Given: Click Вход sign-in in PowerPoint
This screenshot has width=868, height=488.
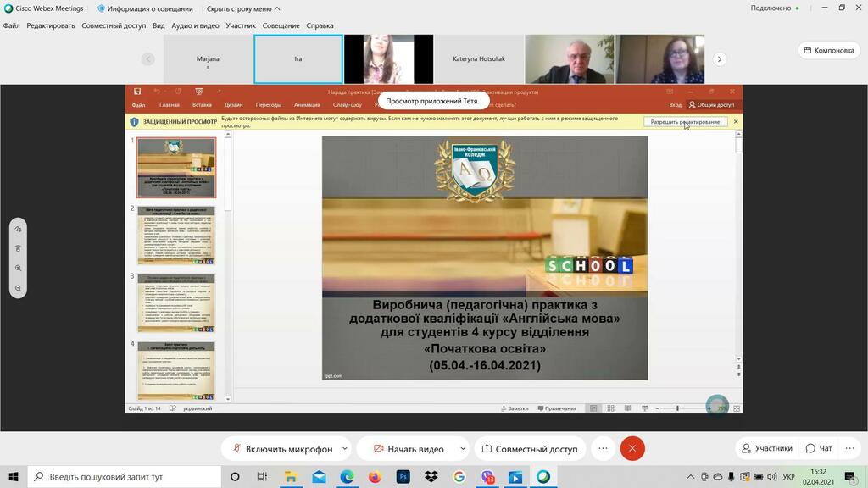Looking at the screenshot, I should pos(676,104).
